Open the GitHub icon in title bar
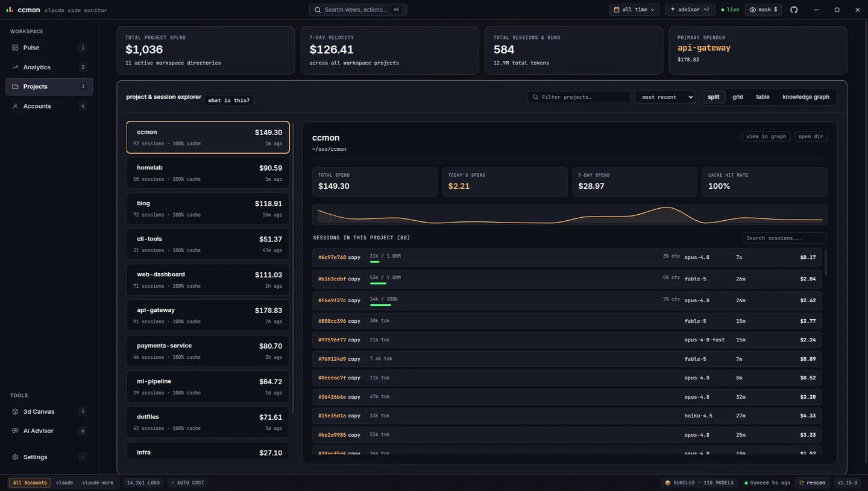This screenshot has height=491, width=868. click(x=794, y=10)
